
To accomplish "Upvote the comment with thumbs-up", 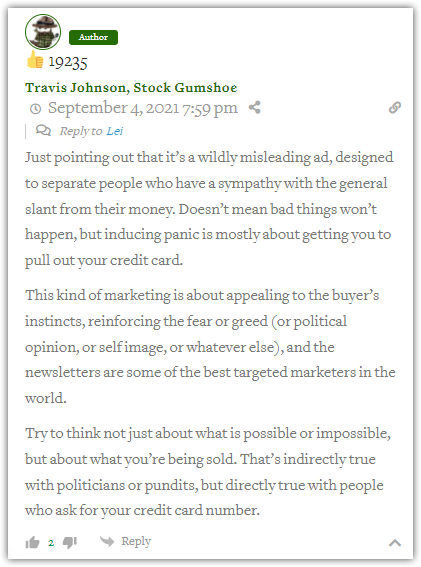I will (32, 542).
